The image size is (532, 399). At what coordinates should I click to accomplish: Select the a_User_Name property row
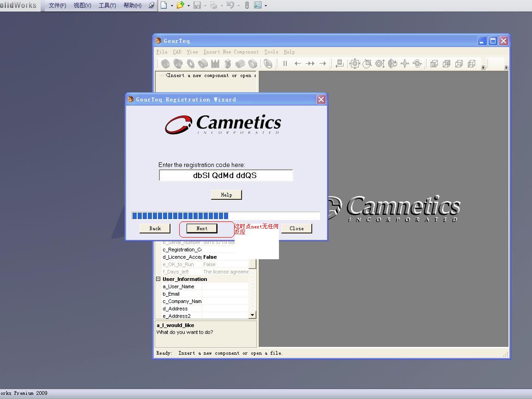coord(205,286)
